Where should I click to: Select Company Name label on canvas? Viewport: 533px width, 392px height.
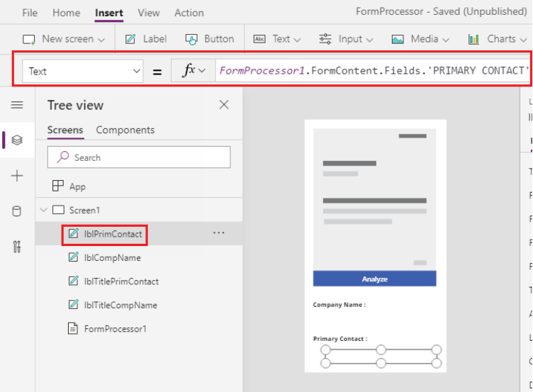(x=340, y=305)
